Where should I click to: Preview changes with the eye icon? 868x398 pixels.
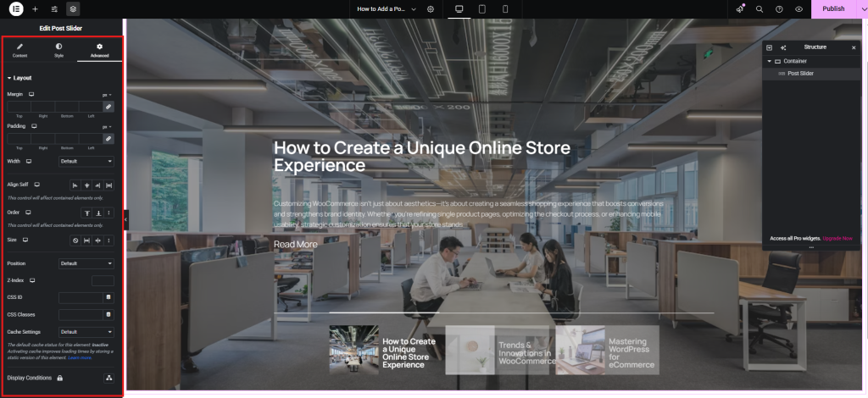[x=798, y=8]
